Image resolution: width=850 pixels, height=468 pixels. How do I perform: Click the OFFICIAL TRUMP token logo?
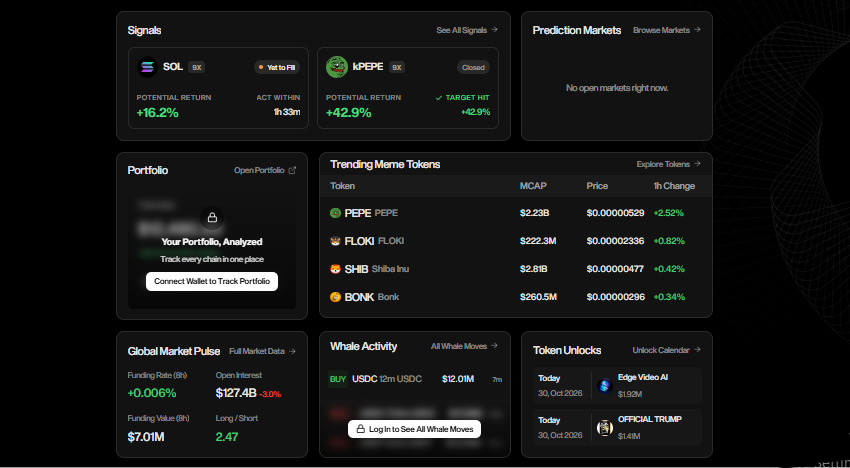(x=604, y=428)
